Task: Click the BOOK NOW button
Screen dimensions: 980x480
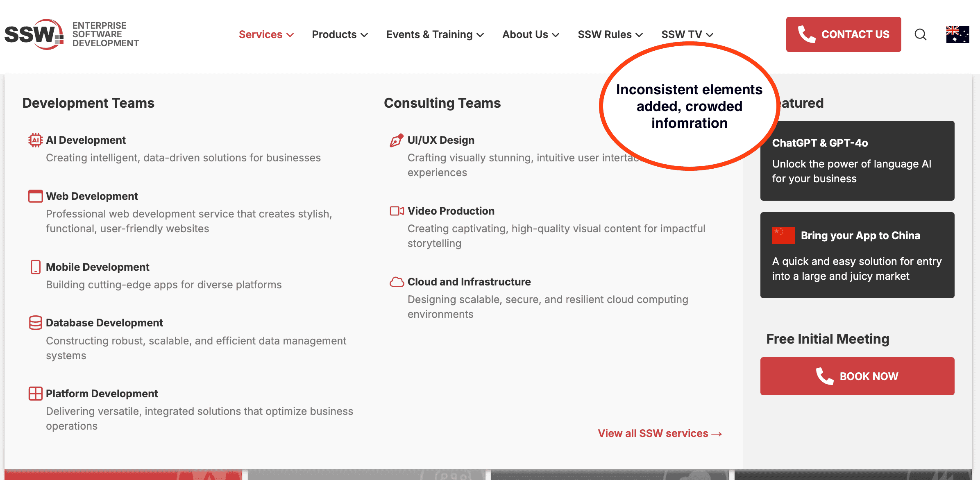Action: click(x=857, y=376)
